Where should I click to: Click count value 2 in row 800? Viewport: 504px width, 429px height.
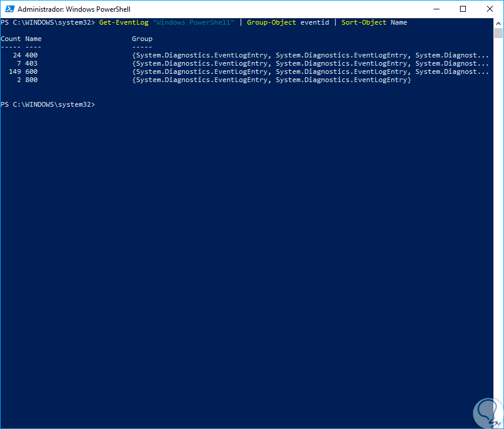coord(19,80)
